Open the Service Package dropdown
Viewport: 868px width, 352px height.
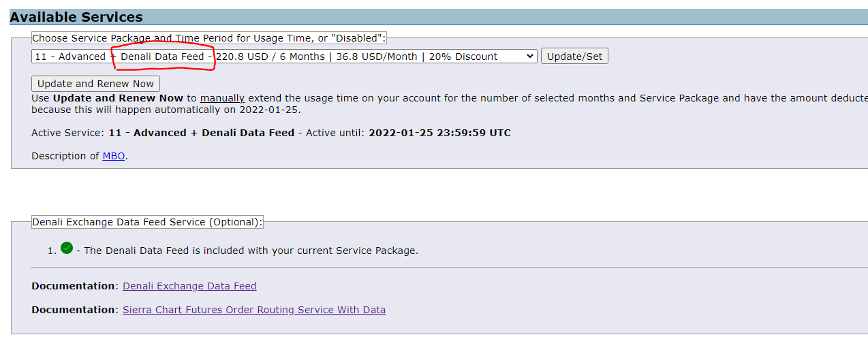point(284,57)
